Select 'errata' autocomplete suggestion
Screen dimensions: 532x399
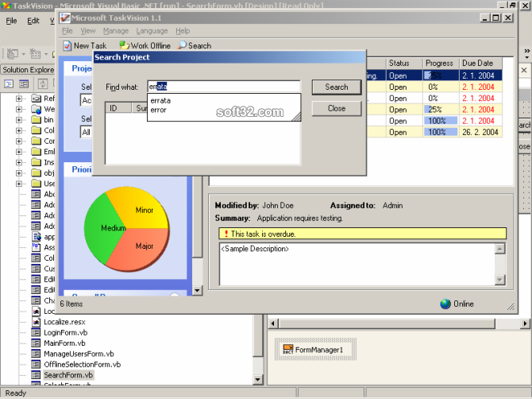click(224, 100)
